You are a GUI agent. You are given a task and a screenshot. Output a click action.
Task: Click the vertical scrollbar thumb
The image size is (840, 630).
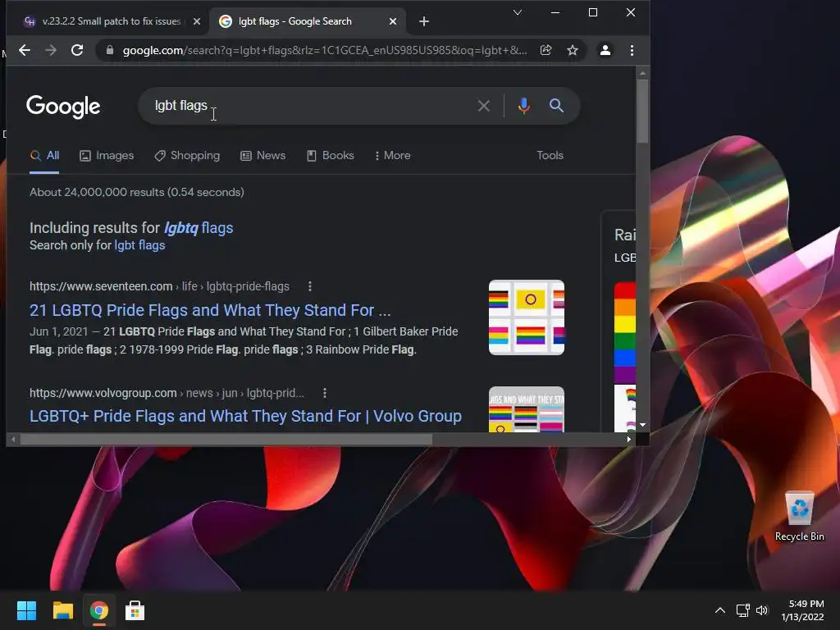point(642,111)
